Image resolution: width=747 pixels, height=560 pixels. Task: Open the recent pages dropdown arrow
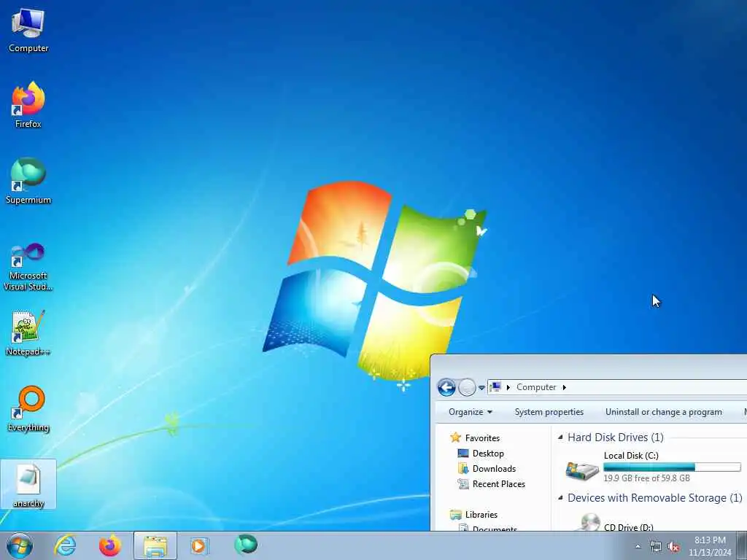[481, 388]
